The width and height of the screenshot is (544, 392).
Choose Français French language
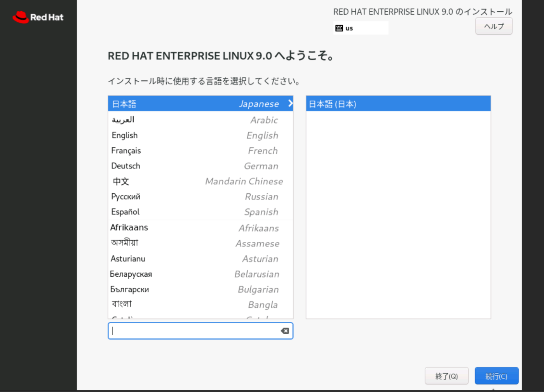tap(201, 151)
